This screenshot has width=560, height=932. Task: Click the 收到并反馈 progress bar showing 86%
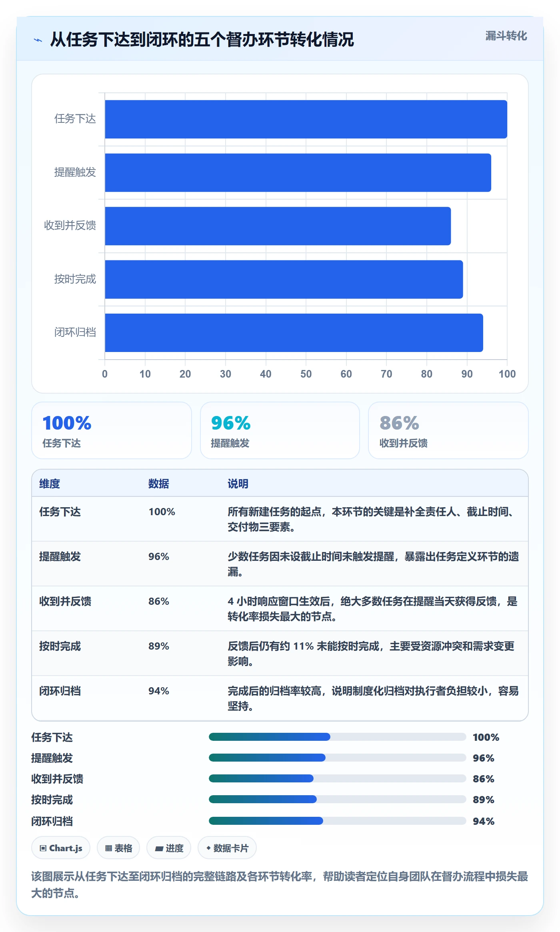coord(337,778)
